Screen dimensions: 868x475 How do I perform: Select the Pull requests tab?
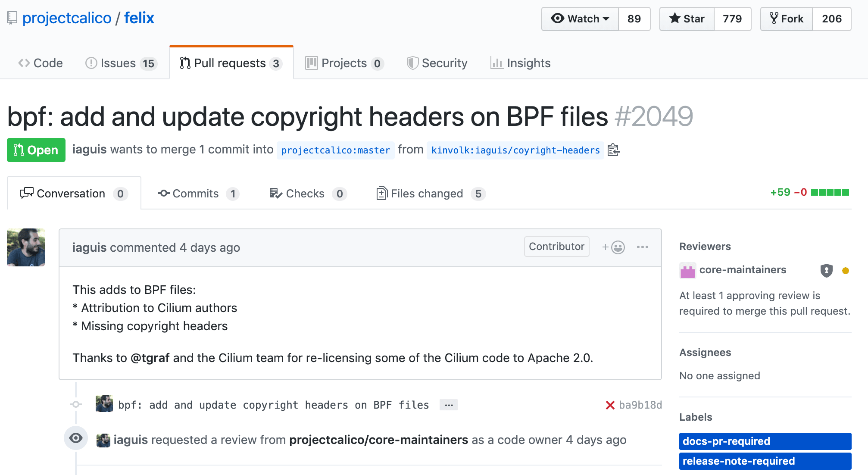(x=231, y=63)
